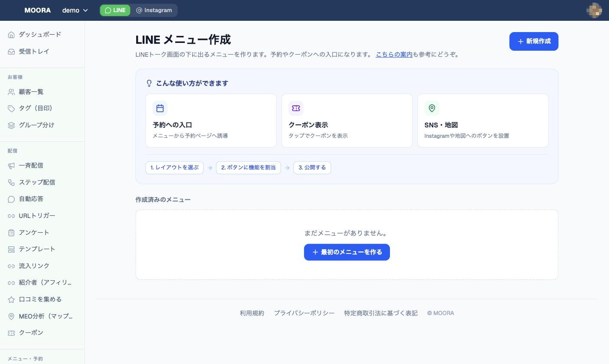Screen dimensions: 609x364
Task: Click the クーポン表示 card title
Action: point(308,125)
